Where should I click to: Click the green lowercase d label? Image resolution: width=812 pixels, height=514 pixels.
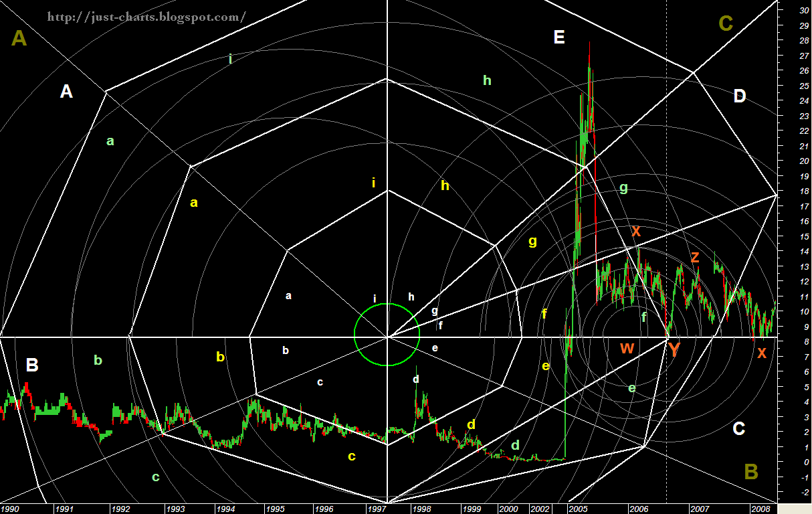coord(514,445)
